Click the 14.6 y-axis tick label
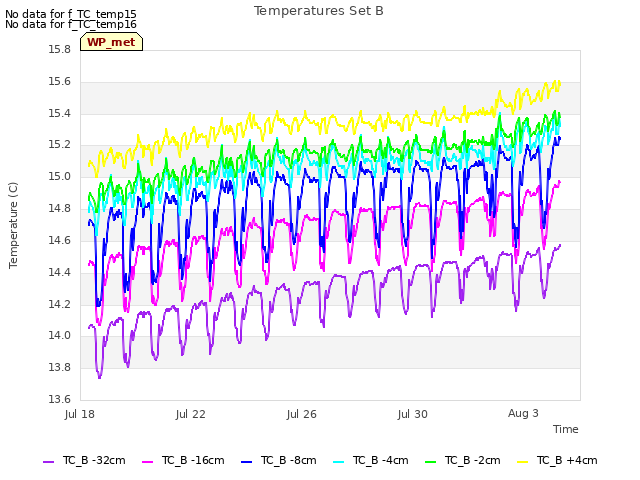 (60, 240)
